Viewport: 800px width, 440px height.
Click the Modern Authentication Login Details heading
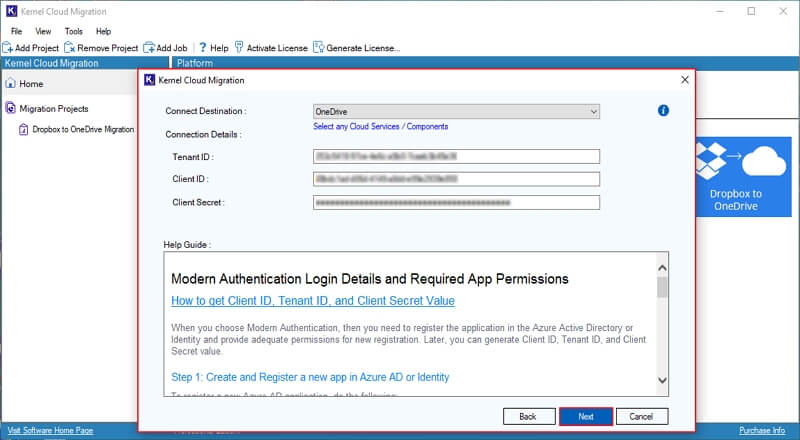coord(369,279)
